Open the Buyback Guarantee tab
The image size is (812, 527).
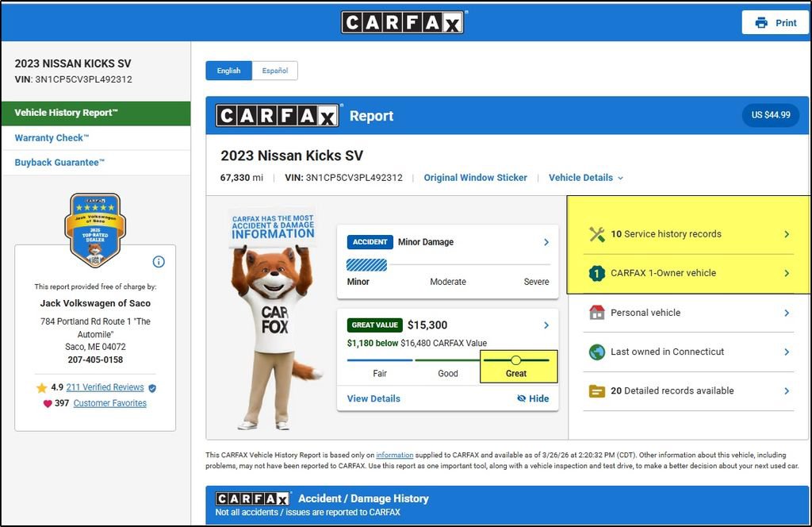pos(59,163)
